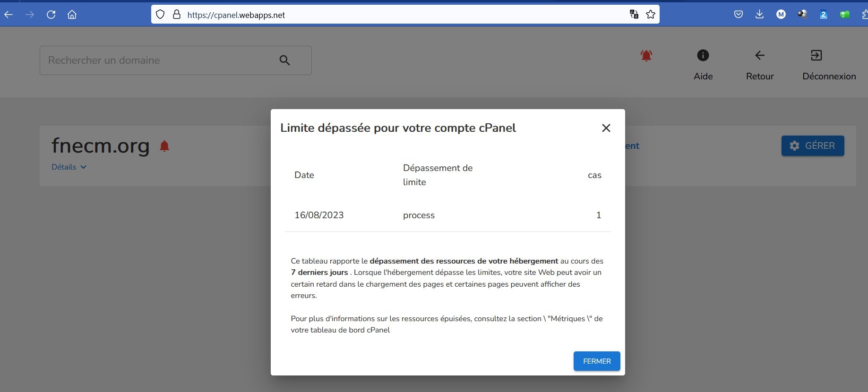The width and height of the screenshot is (868, 392).
Task: Close the dialog with the X icon
Action: tap(606, 128)
